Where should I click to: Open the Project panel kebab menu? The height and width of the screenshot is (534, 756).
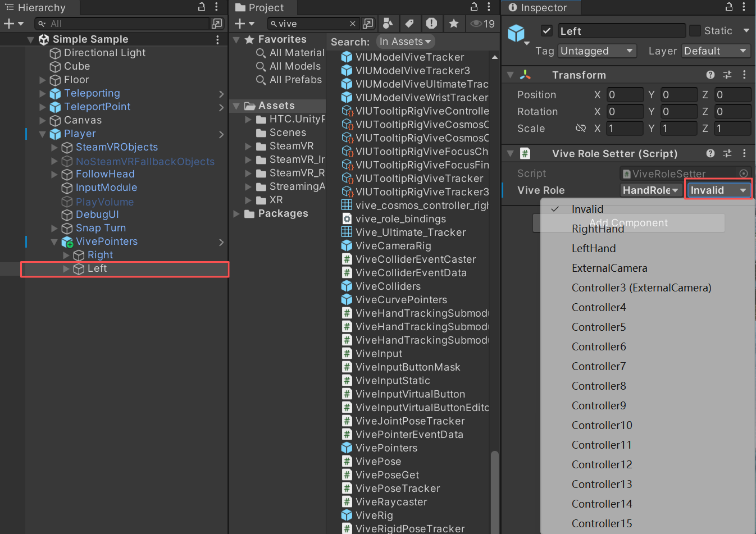coord(489,7)
